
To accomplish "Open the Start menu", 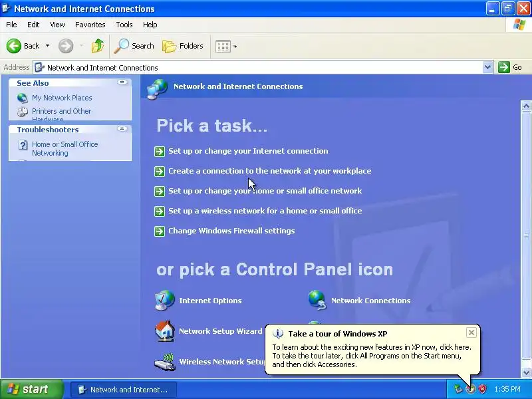I will (31, 389).
